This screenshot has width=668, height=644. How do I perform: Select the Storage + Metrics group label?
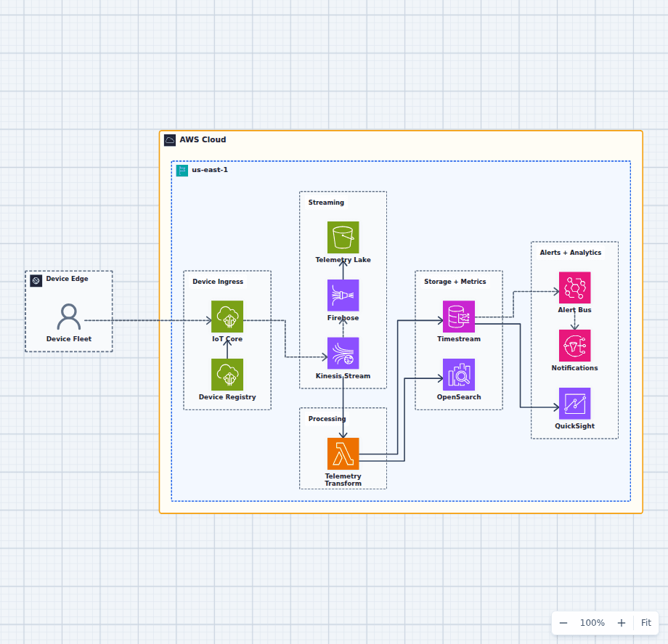click(455, 282)
